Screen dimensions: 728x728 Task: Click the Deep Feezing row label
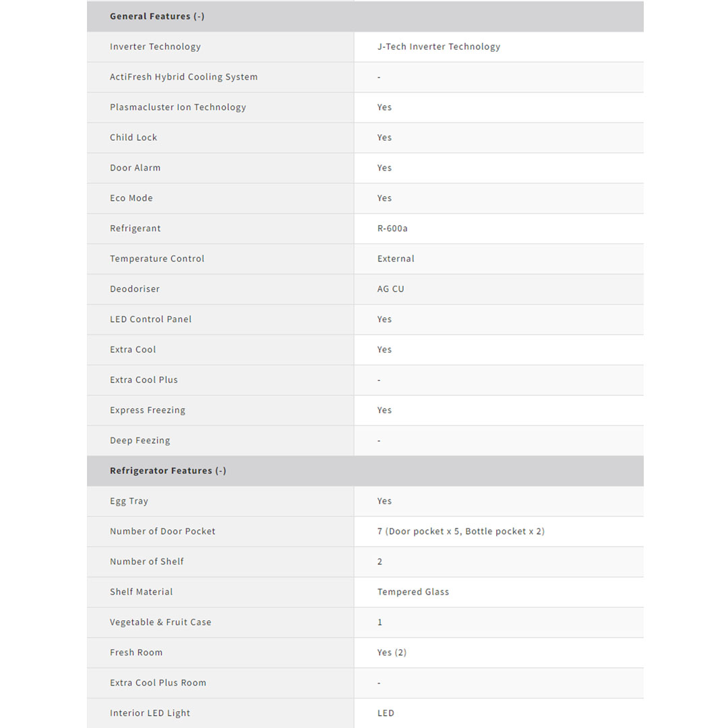click(x=140, y=441)
